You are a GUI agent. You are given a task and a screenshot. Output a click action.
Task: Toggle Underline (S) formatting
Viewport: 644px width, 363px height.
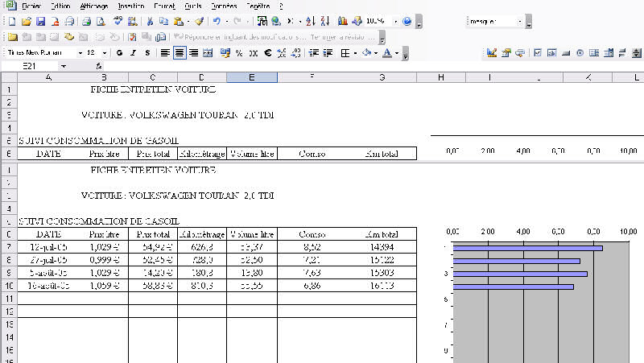point(147,53)
